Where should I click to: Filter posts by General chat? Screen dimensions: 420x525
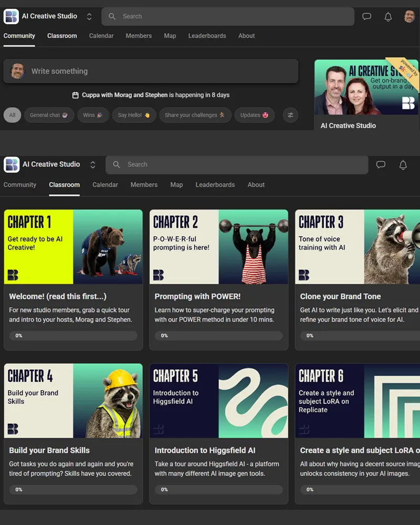point(49,115)
